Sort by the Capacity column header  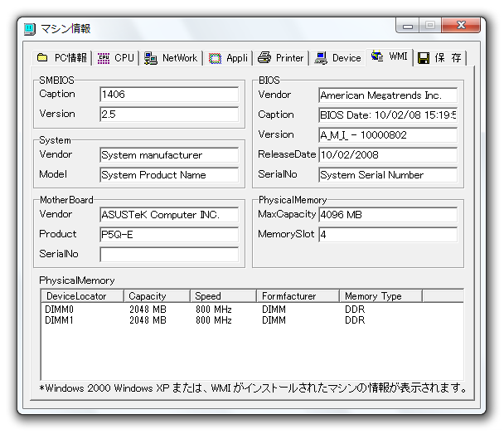(x=157, y=296)
